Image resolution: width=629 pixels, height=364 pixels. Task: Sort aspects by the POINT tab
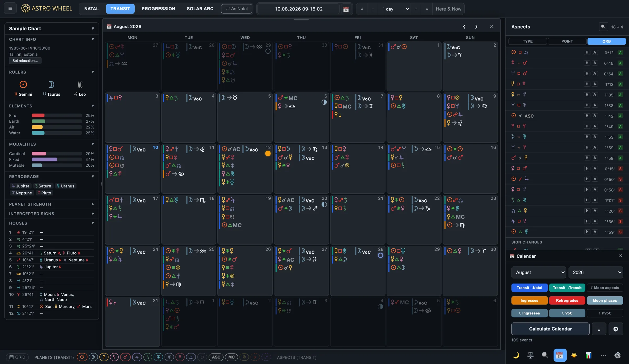click(567, 41)
